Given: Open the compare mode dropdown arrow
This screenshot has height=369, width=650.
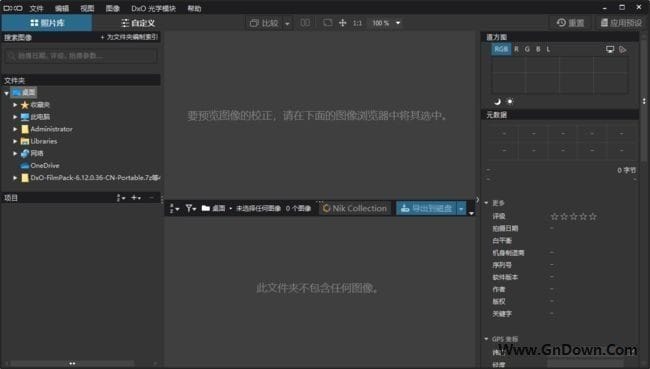Looking at the screenshot, I should 287,23.
